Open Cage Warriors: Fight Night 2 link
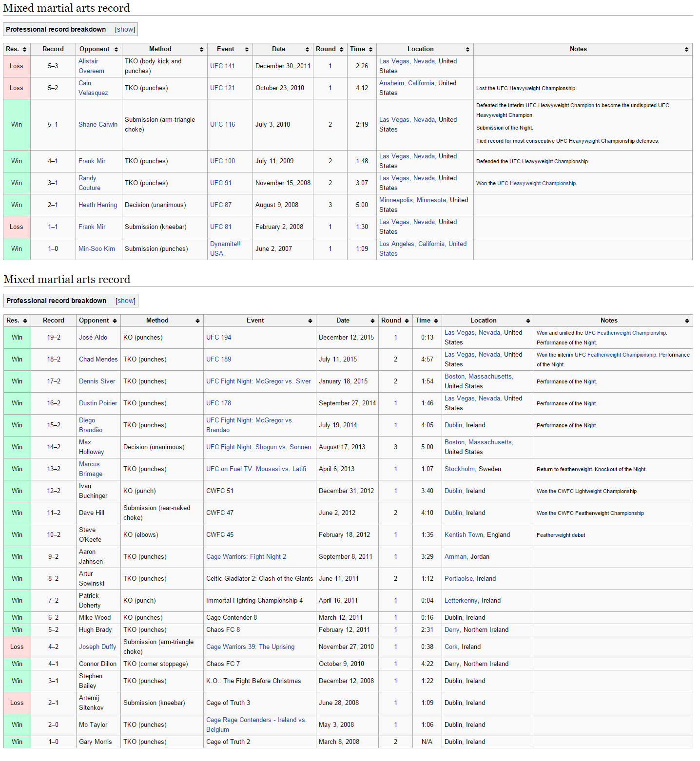 click(246, 557)
